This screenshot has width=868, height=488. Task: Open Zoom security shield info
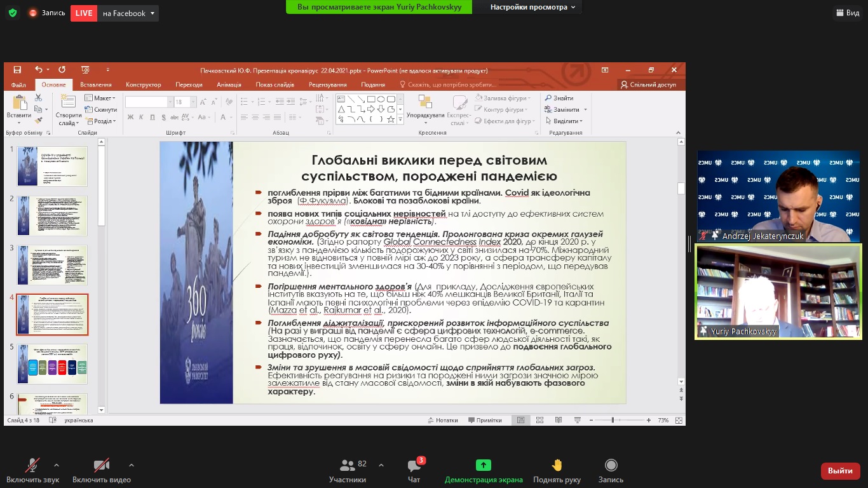click(13, 13)
